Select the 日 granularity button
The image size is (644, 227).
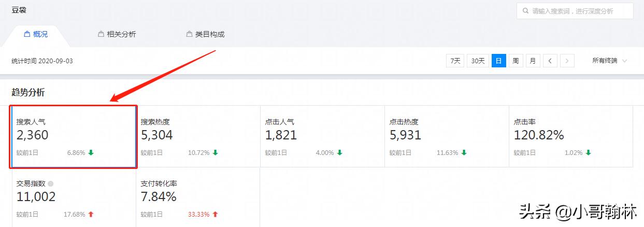(498, 61)
